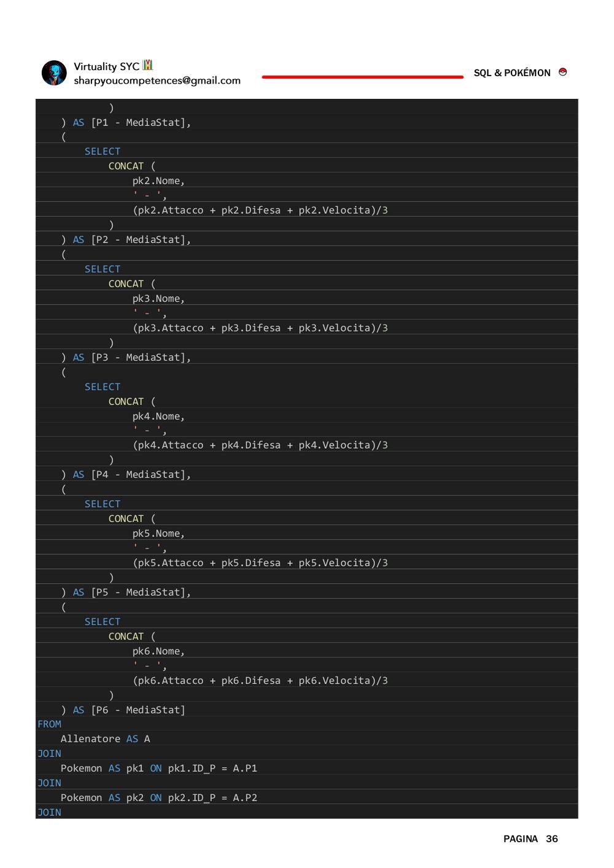Click the pk2 Attacco Difesa Velocita formula line
The width and height of the screenshot is (614, 868).
(260, 210)
